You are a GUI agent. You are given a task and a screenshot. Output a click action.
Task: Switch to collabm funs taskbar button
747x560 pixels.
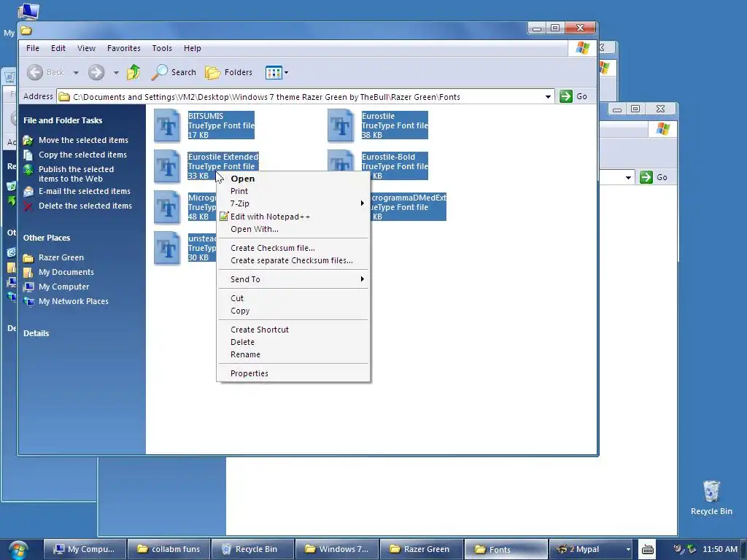click(169, 550)
